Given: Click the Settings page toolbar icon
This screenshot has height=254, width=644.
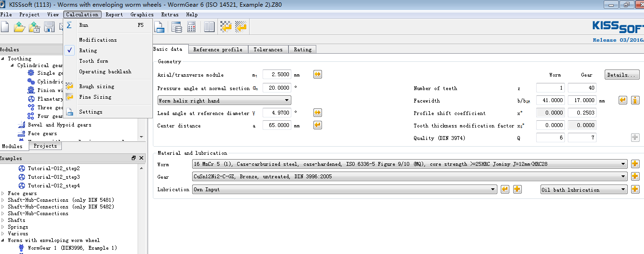Looking at the screenshot, I should pos(159,27).
